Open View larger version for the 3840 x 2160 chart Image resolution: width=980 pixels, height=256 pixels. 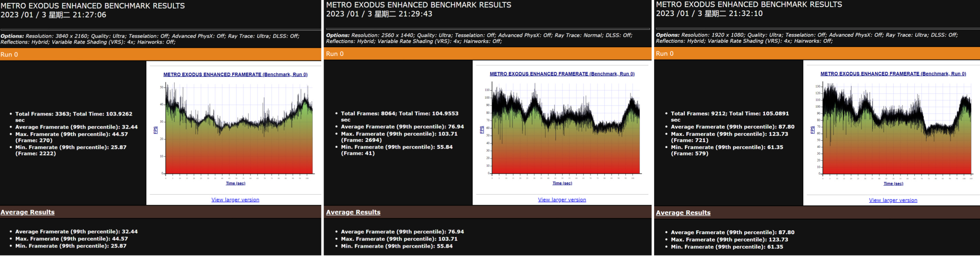pyautogui.click(x=235, y=200)
